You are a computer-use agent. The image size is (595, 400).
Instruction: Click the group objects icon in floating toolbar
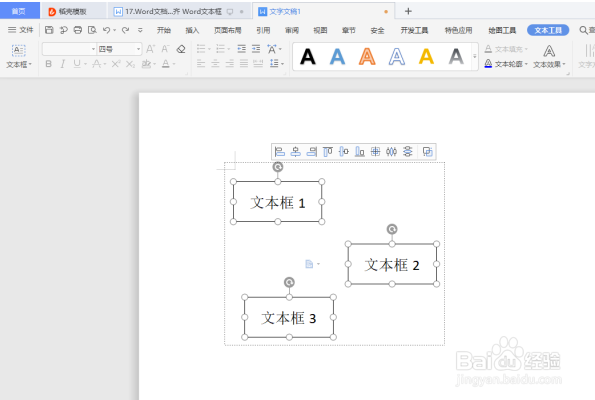428,152
